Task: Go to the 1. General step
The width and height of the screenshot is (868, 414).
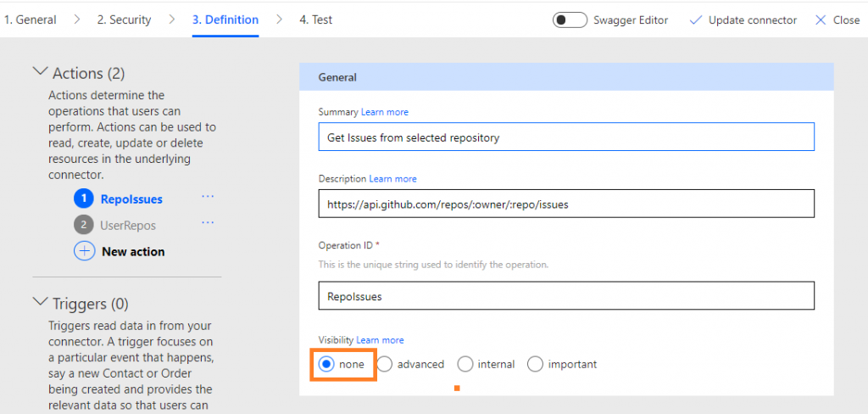Action: point(31,20)
